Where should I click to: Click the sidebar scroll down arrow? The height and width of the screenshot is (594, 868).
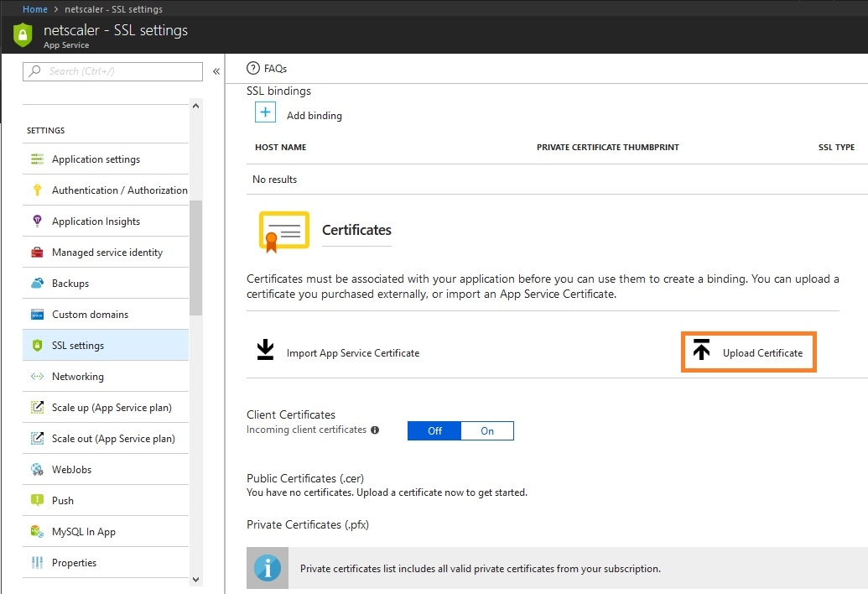pyautogui.click(x=195, y=580)
